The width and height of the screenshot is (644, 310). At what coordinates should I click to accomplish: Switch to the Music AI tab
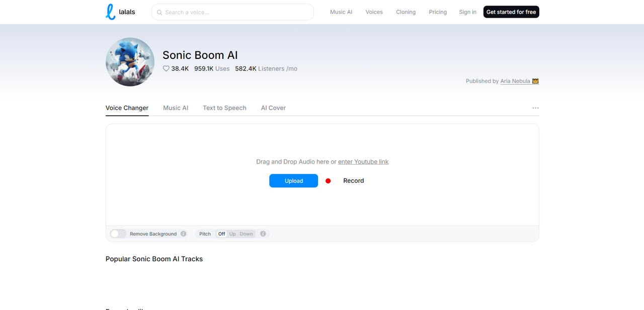tap(176, 108)
